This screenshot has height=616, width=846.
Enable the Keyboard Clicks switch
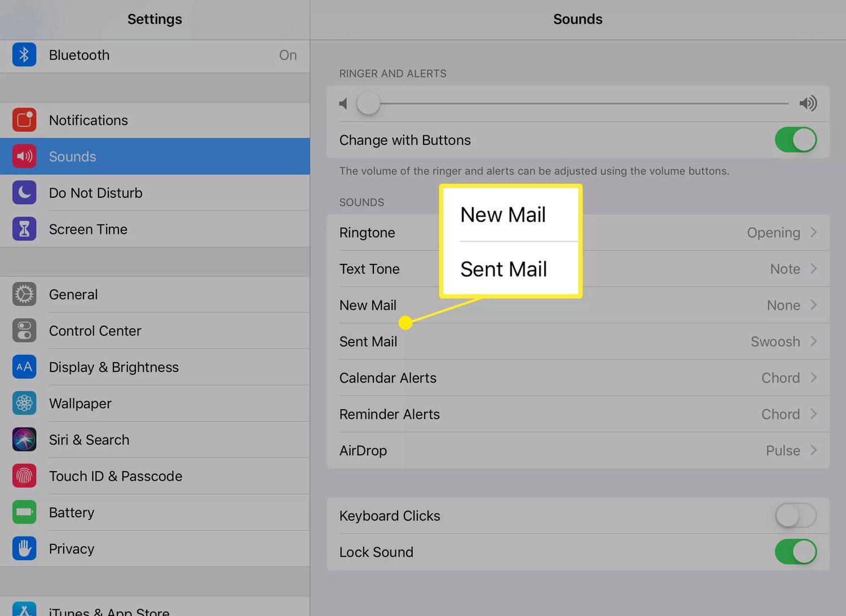pos(795,516)
